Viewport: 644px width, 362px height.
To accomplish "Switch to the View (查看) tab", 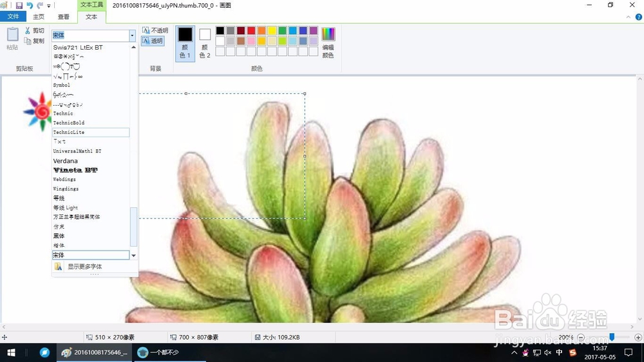I will click(63, 17).
